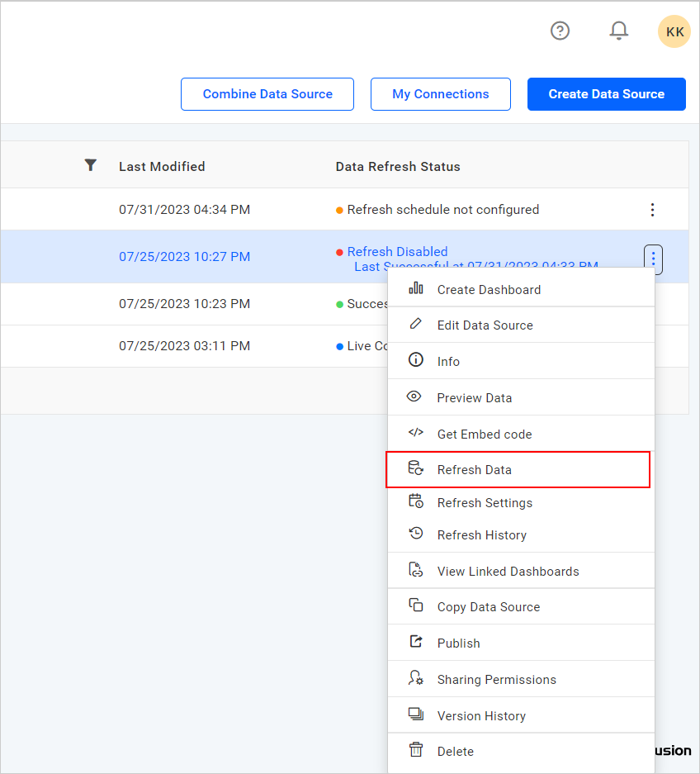This screenshot has width=700, height=774.
Task: Click the 07/31/2023 04:34 PM cell
Action: click(x=185, y=210)
